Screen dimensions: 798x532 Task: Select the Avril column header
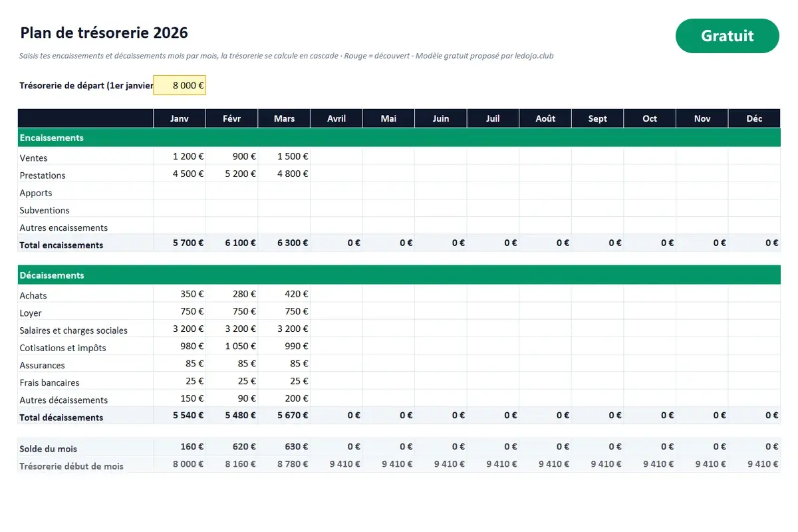tap(336, 118)
